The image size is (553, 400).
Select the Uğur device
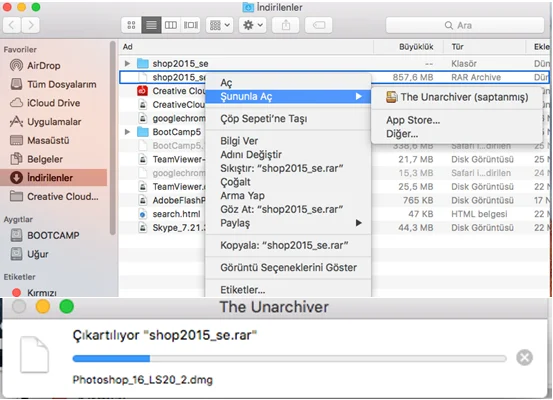(29, 254)
